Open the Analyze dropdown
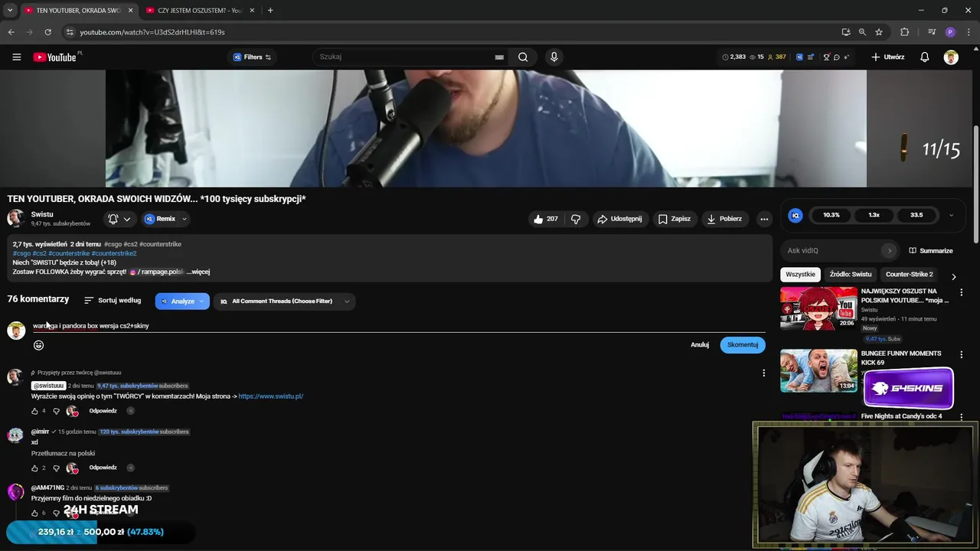The width and height of the screenshot is (980, 551). pyautogui.click(x=182, y=302)
